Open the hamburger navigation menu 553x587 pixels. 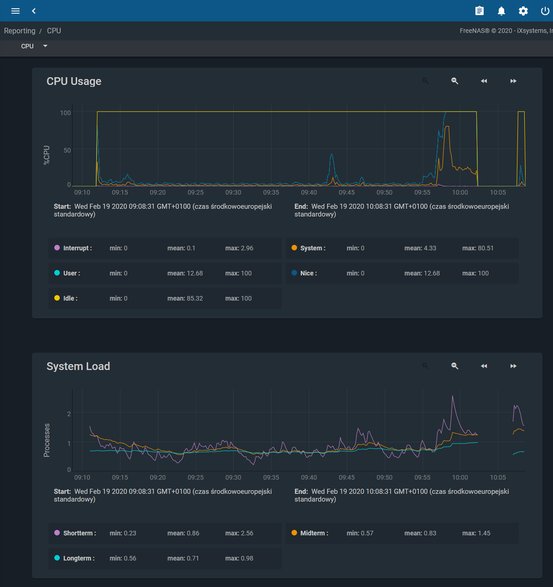click(x=15, y=11)
